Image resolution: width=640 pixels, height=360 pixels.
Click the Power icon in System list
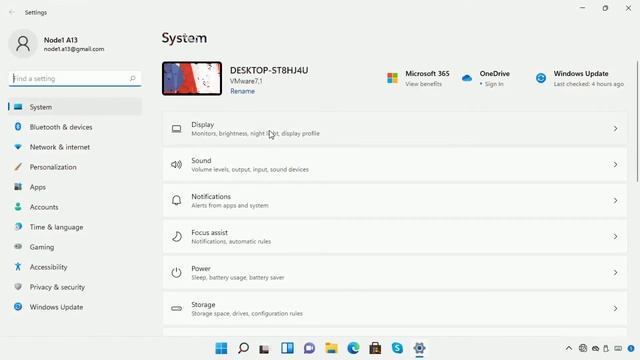click(176, 273)
